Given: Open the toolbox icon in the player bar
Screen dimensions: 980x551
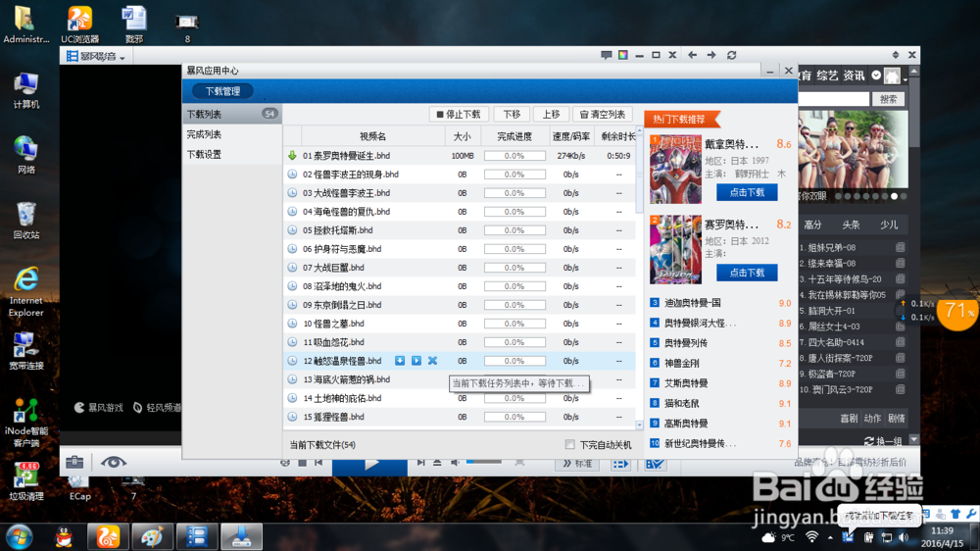Looking at the screenshot, I should pyautogui.click(x=74, y=462).
